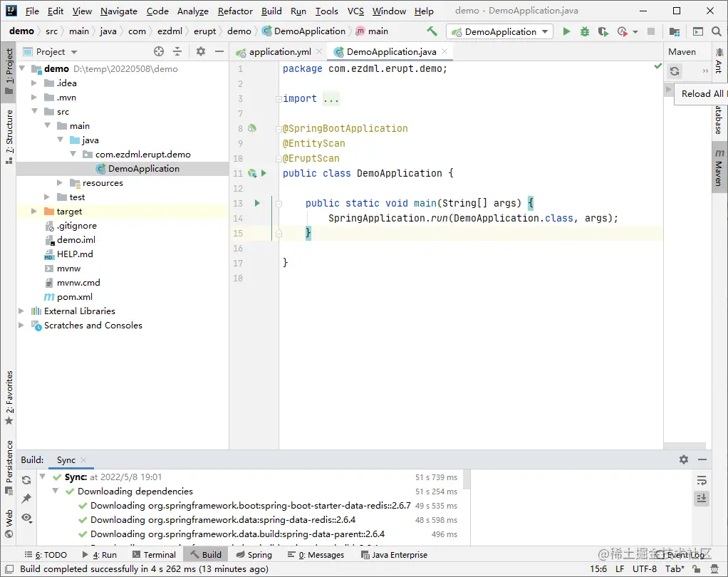This screenshot has width=728, height=577.
Task: Click the pin tab icon in Build panel
Action: tap(26, 499)
